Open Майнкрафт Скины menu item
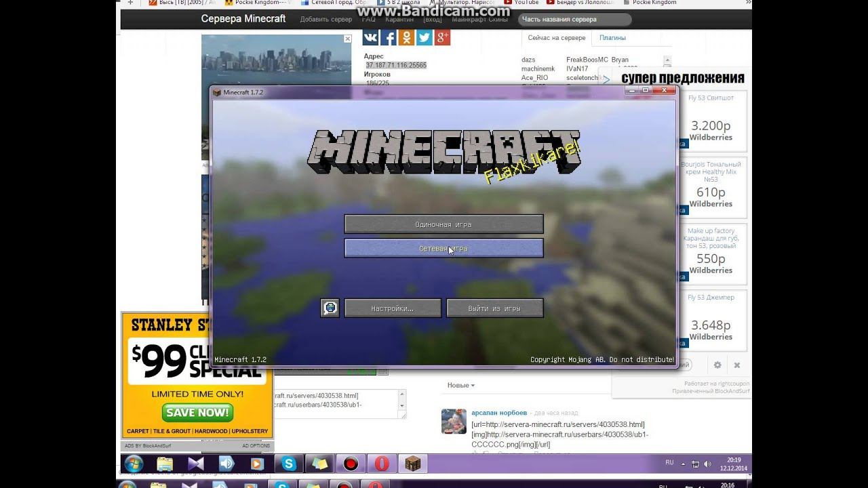Viewport: 868px width, 488px height. pyautogui.click(x=479, y=19)
